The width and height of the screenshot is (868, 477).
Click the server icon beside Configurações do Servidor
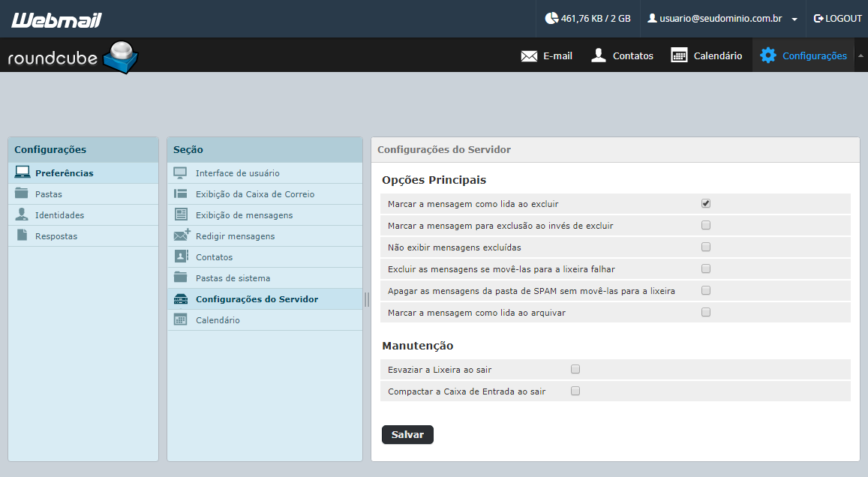pos(181,298)
